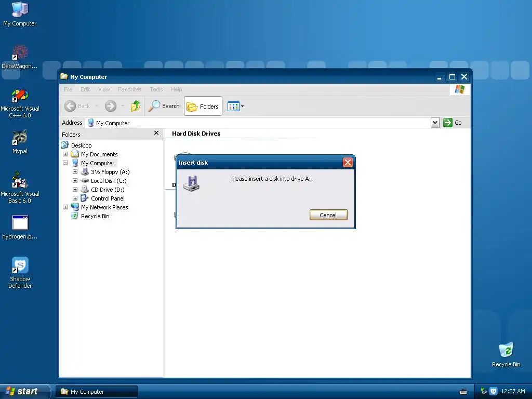Click My Computer taskbar button

pos(97,392)
